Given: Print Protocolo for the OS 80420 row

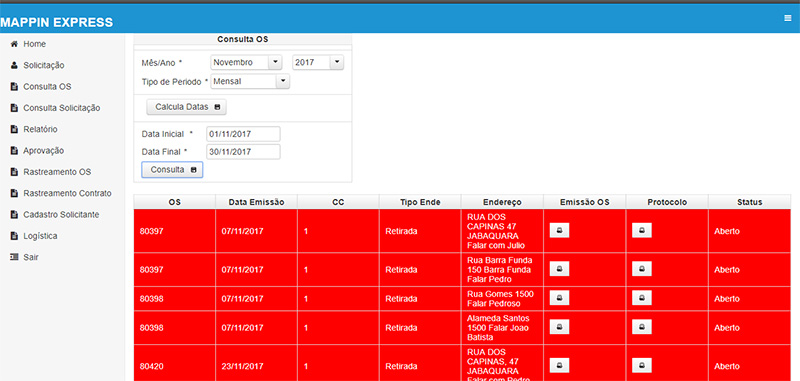Looking at the screenshot, I should [x=642, y=365].
